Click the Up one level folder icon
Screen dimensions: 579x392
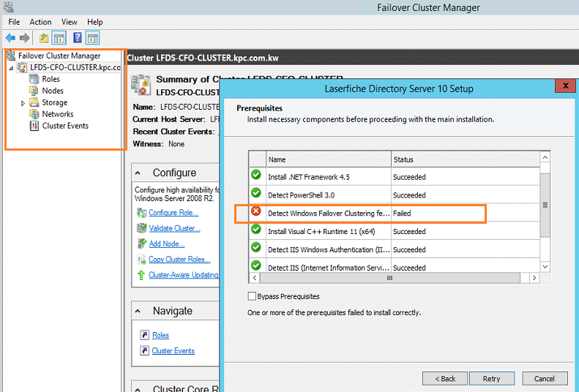click(x=44, y=37)
